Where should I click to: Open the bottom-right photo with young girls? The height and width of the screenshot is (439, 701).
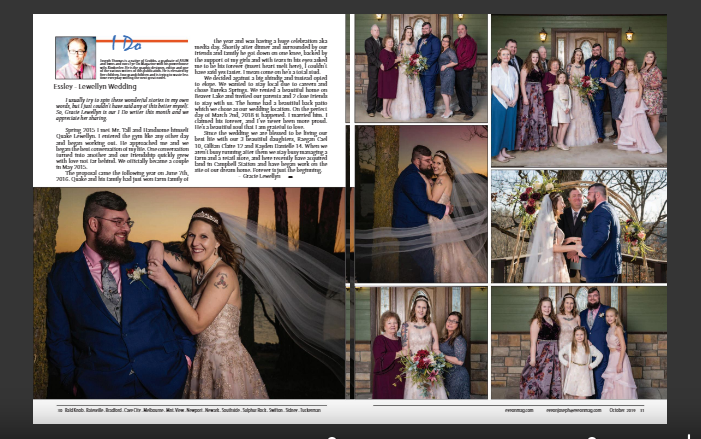pyautogui.click(x=578, y=343)
